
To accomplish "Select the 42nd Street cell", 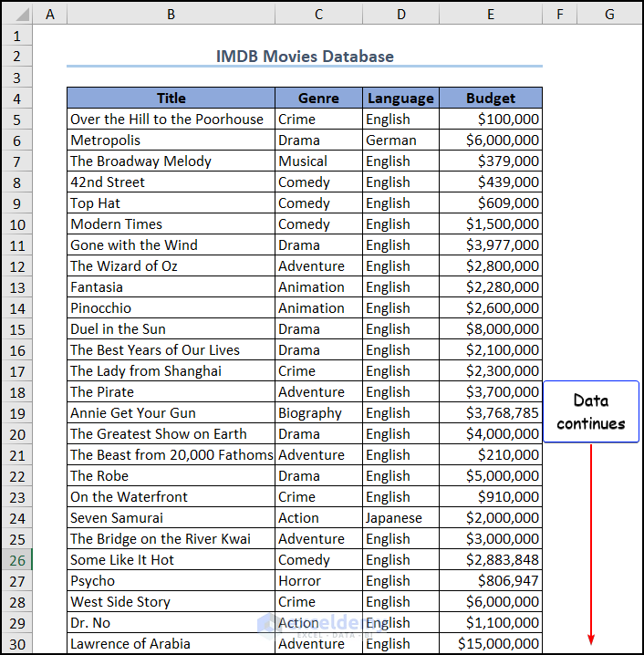I will tap(171, 182).
